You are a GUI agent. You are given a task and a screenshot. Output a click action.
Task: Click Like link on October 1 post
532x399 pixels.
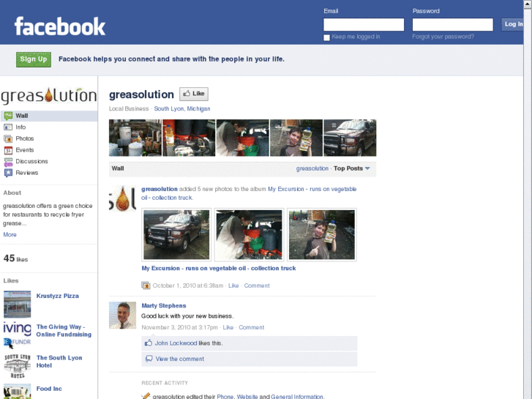pos(233,286)
